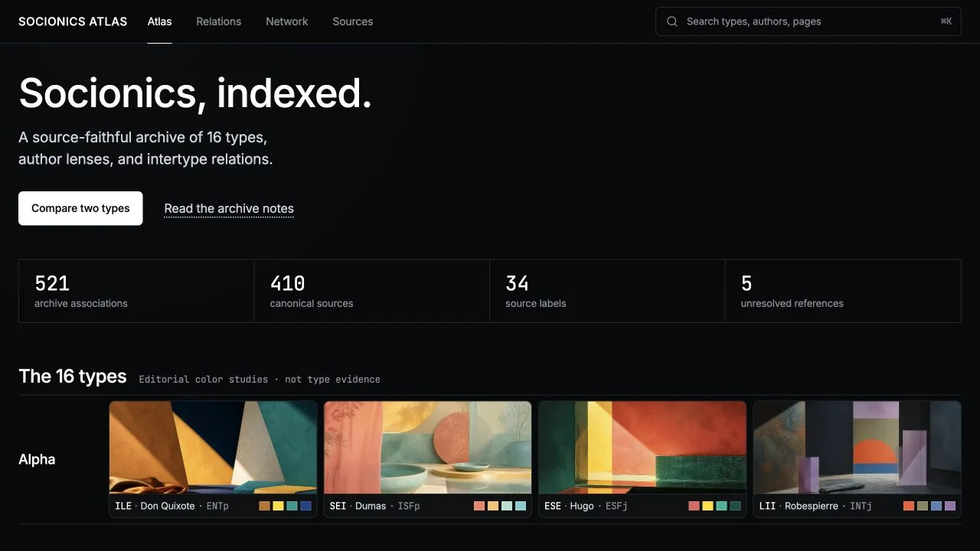Select the Atlas tab

(x=159, y=21)
